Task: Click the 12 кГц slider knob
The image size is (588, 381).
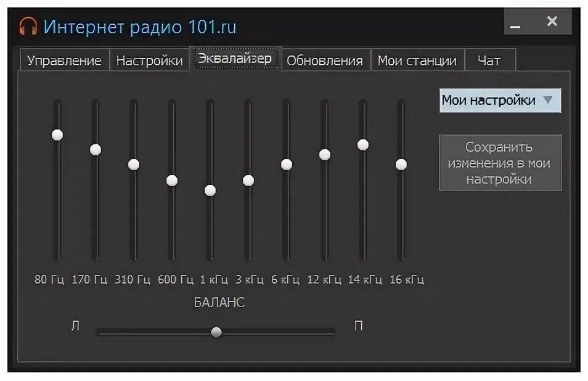Action: coord(325,155)
